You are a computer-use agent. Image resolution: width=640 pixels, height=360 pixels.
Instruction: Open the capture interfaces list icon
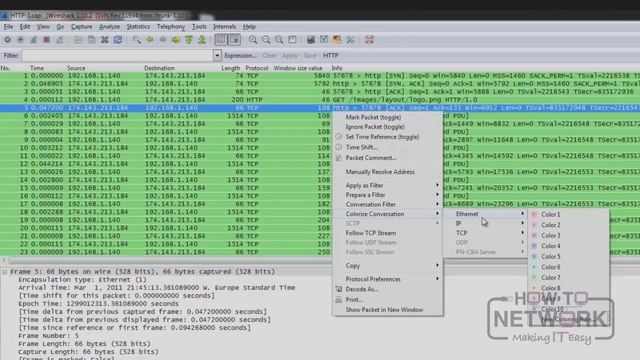7,40
